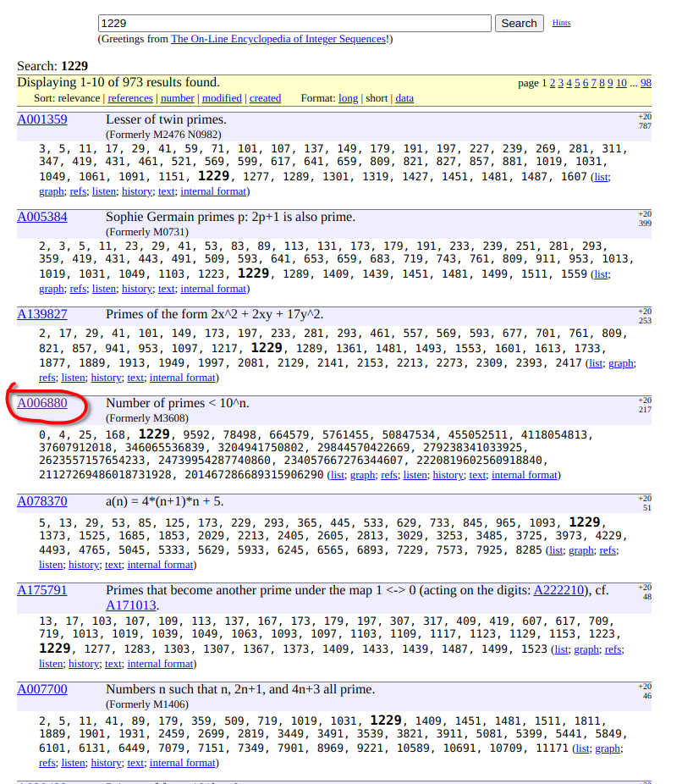682x784 pixels.
Task: Open The On-Line Encyclopedia of Integer Sequences link
Action: [x=278, y=39]
